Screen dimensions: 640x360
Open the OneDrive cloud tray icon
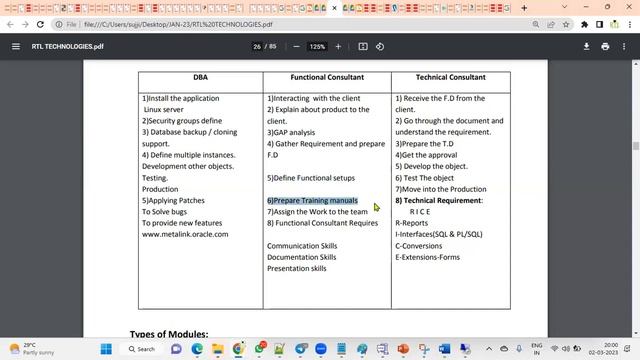pyautogui.click(x=504, y=349)
